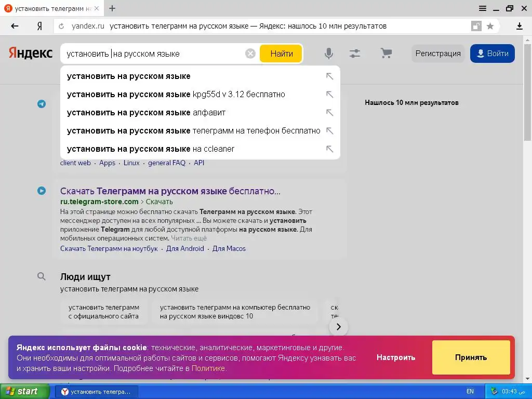The width and height of the screenshot is (532, 399).
Task: Open the Windows start button
Action: pos(24,392)
